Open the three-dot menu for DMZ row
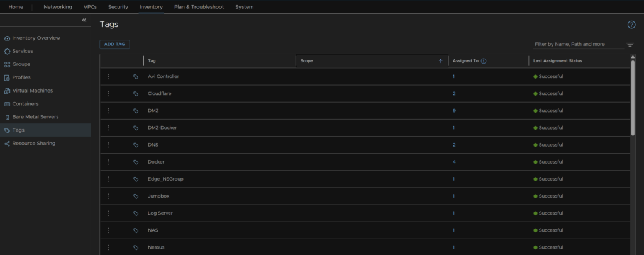The image size is (644, 255). [108, 111]
